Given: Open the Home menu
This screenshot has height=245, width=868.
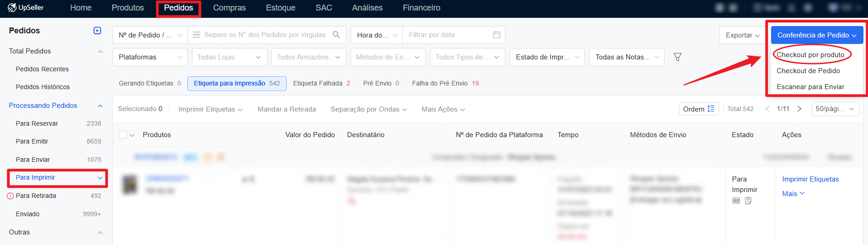Looking at the screenshot, I should 81,8.
